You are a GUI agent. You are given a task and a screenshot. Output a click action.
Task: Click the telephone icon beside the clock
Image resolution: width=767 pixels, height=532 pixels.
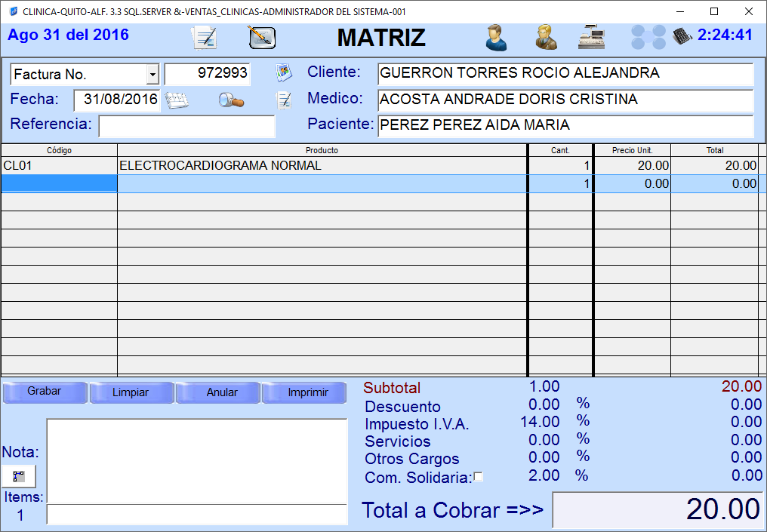pos(683,36)
